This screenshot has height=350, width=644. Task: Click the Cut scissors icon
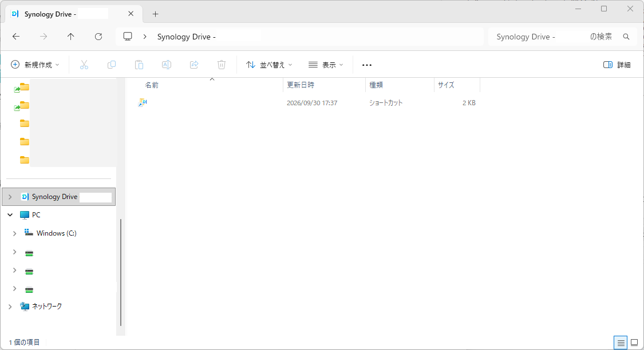(84, 65)
